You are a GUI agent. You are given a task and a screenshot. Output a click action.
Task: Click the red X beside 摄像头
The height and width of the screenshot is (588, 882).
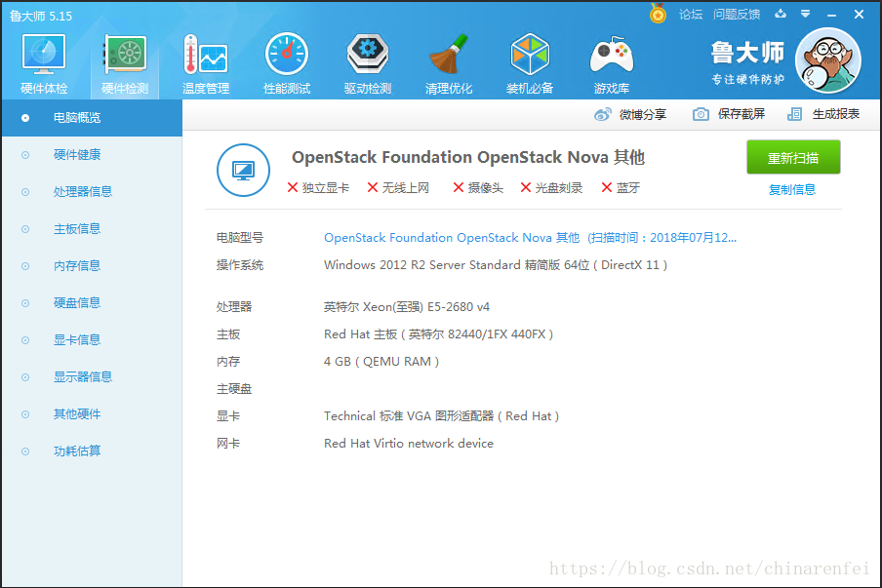(459, 187)
